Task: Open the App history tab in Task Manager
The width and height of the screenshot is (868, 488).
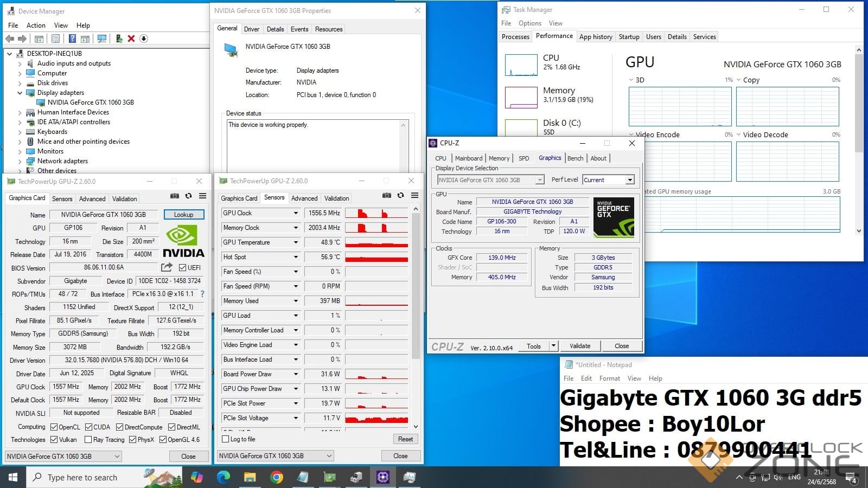Action: (x=595, y=37)
